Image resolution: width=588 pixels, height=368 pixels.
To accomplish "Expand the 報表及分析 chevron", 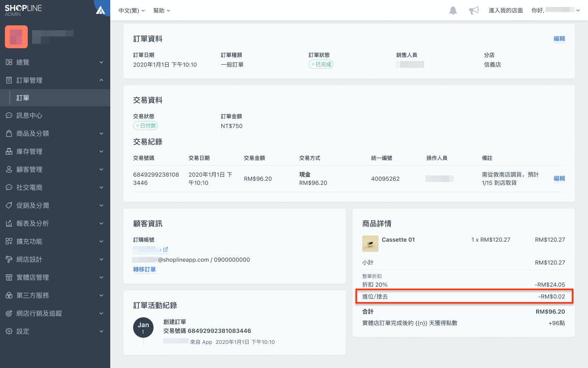I will [x=101, y=223].
